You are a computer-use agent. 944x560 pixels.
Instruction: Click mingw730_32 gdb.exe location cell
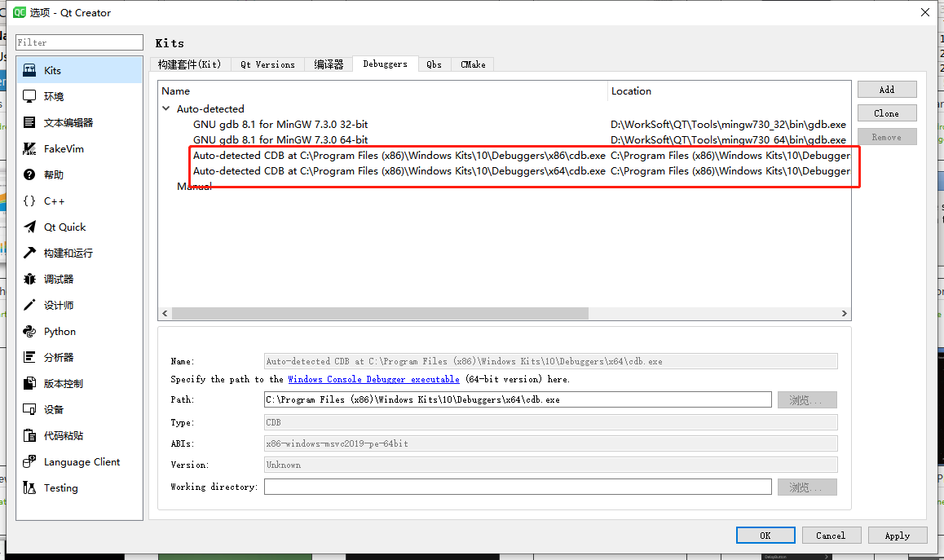729,125
